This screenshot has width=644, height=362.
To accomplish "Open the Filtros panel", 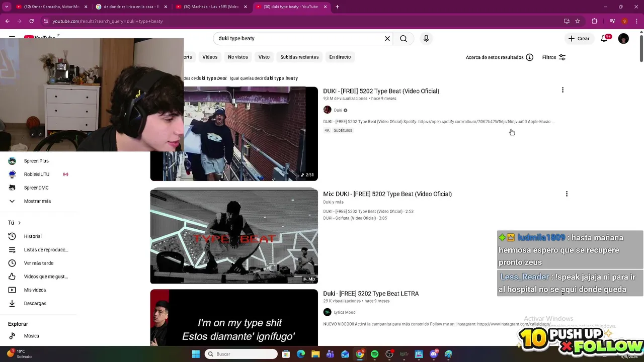I will pyautogui.click(x=554, y=57).
